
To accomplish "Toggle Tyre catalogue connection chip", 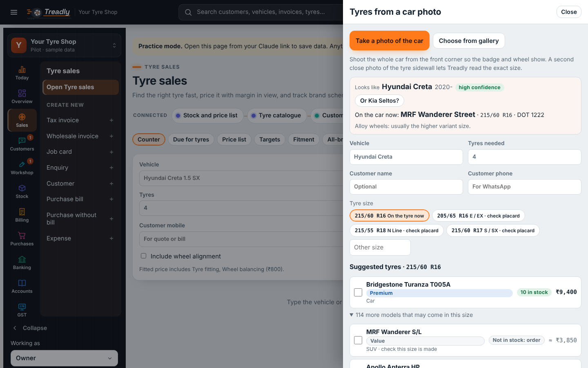I will (276, 115).
